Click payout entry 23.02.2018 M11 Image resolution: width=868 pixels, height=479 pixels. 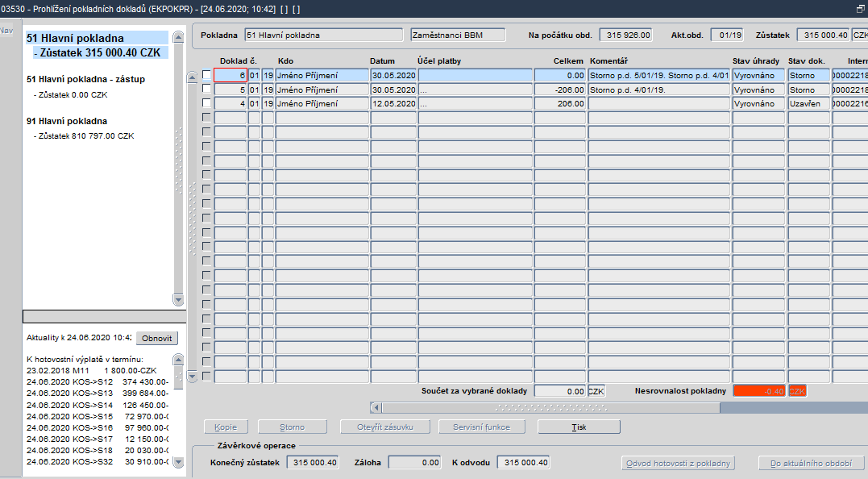pyautogui.click(x=92, y=370)
